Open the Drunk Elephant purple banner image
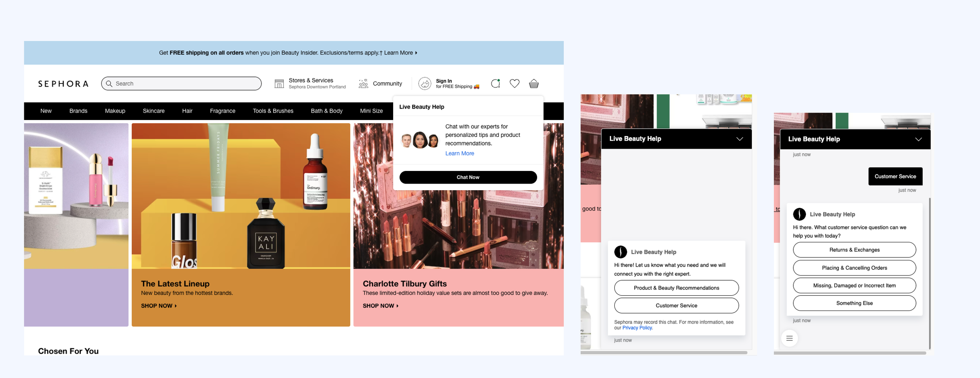 [76, 196]
